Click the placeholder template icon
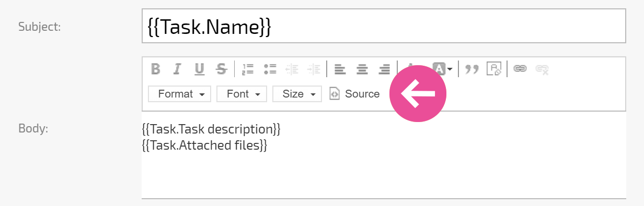The height and width of the screenshot is (206, 644). (x=494, y=69)
